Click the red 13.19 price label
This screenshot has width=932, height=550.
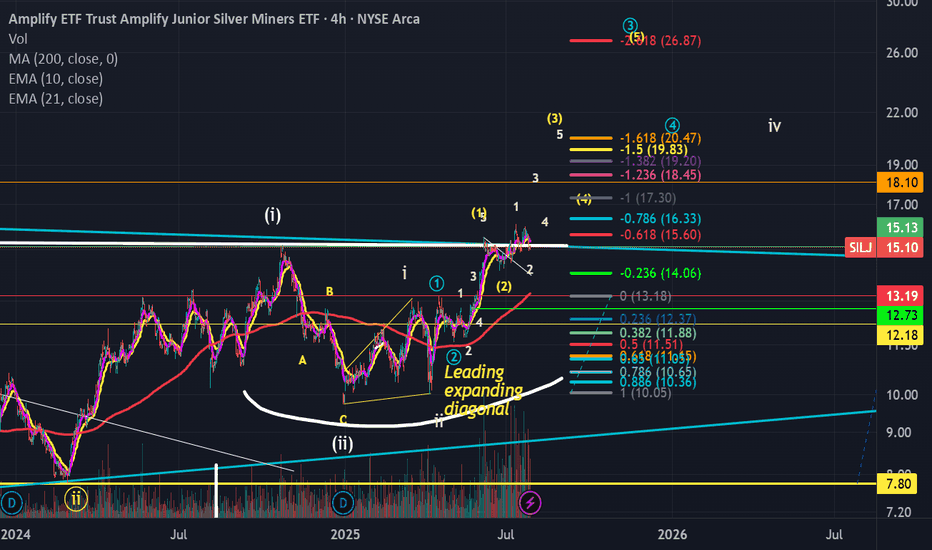pyautogui.click(x=900, y=296)
